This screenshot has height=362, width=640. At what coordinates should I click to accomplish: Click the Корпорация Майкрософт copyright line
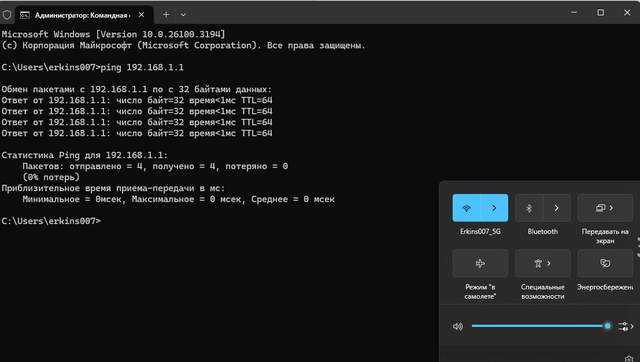coord(183,45)
